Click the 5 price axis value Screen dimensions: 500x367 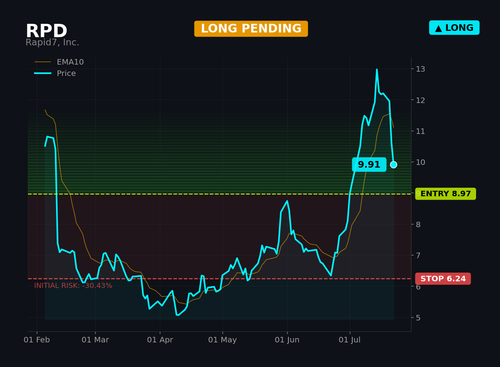[x=418, y=318]
